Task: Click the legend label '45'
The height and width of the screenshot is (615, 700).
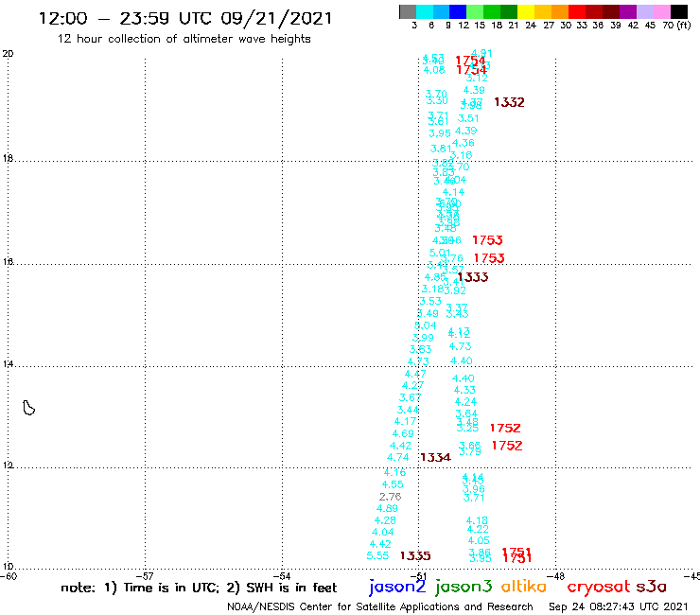Action: coord(650,26)
